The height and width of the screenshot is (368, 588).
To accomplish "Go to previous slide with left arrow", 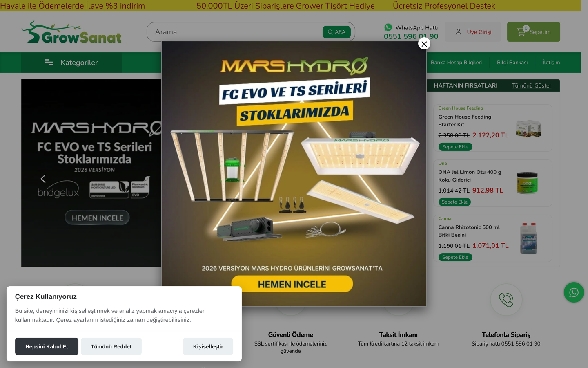I will point(43,179).
